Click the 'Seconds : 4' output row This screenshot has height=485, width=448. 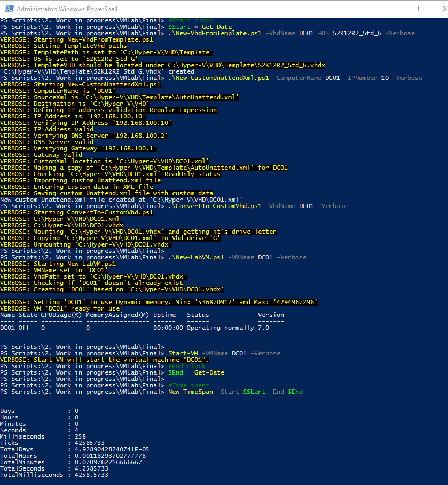(40, 430)
